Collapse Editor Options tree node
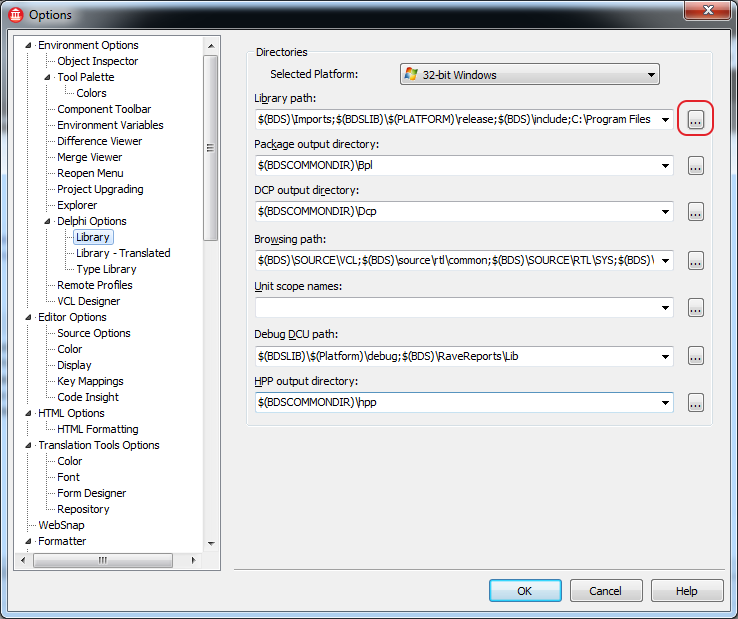 pyautogui.click(x=28, y=317)
